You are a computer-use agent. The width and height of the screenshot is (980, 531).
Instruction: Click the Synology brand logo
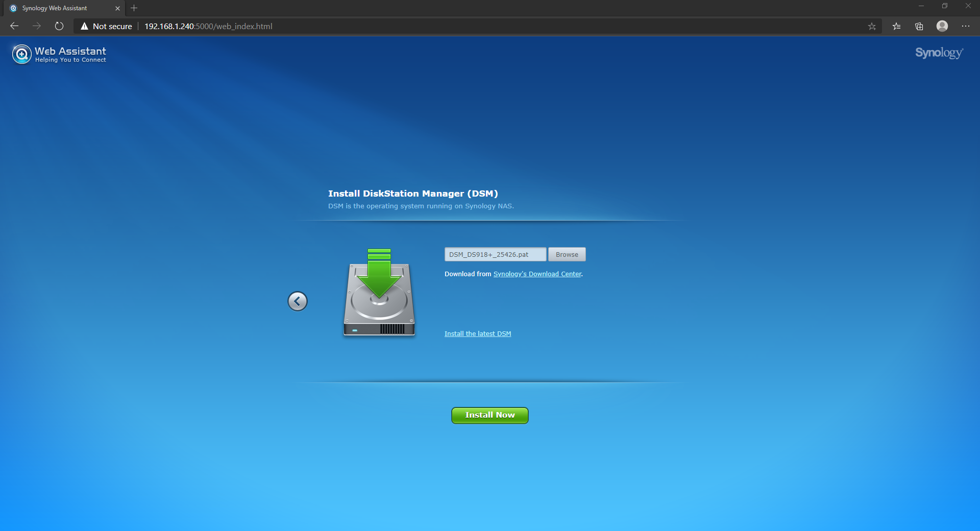939,53
